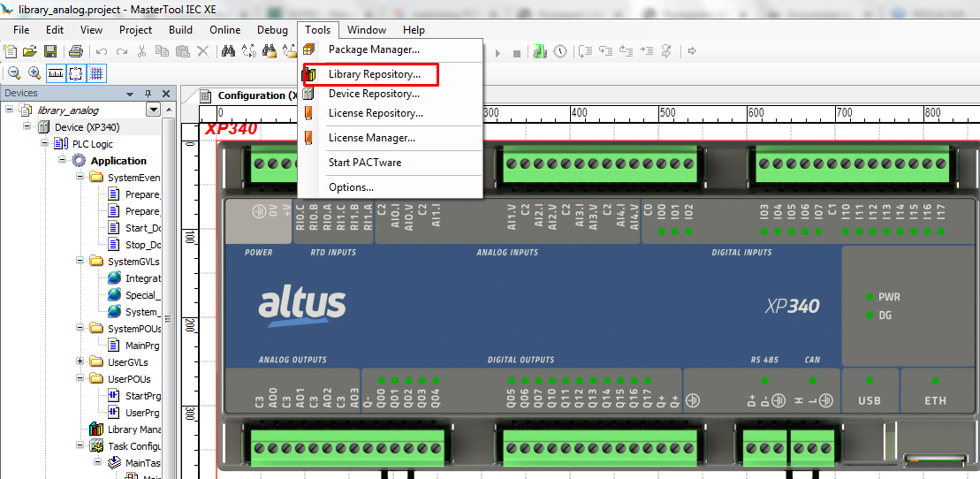Collapse the Task Configuration node
This screenshot has width=980, height=479.
[80, 445]
